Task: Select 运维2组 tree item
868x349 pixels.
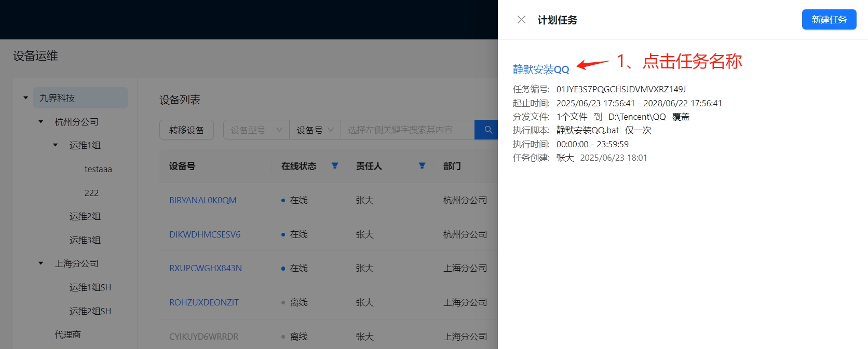Action: (x=85, y=216)
